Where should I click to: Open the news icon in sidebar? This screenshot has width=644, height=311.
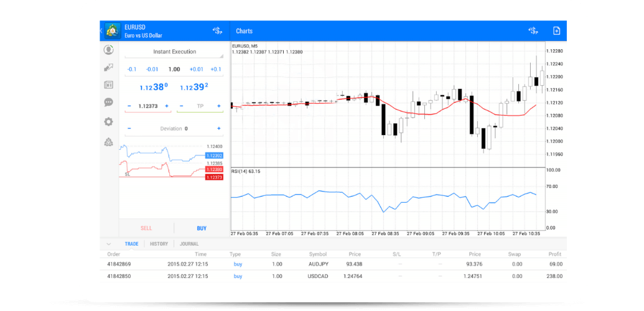pos(109,85)
